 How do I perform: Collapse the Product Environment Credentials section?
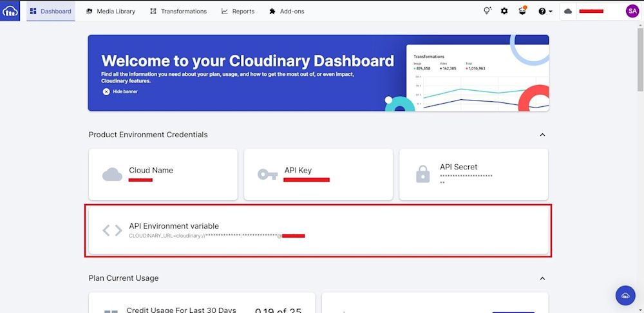coord(542,135)
